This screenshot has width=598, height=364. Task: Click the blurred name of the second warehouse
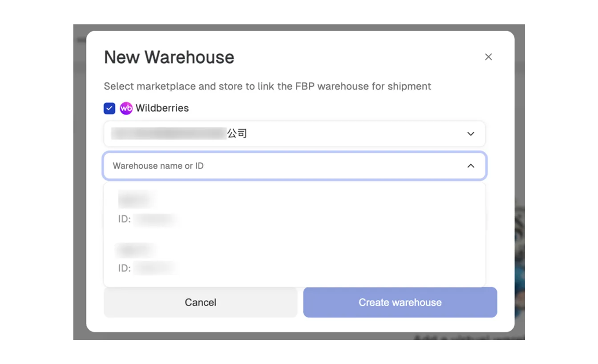click(136, 250)
